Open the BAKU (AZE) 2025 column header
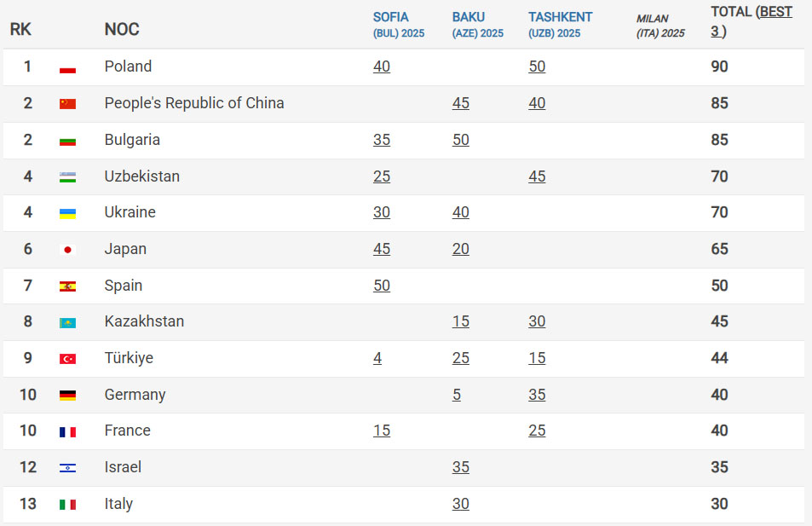This screenshot has height=526, width=812. point(477,25)
